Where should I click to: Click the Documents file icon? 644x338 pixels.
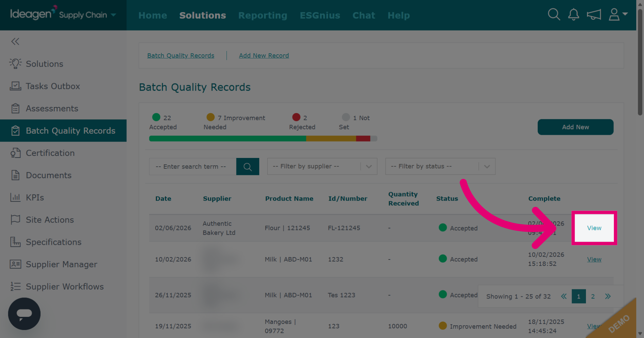point(15,175)
